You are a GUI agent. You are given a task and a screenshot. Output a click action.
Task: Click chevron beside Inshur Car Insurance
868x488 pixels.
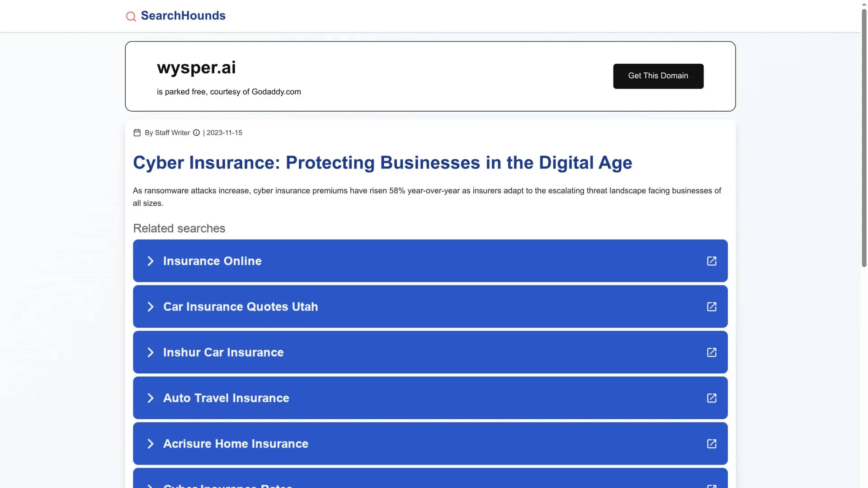pos(151,352)
